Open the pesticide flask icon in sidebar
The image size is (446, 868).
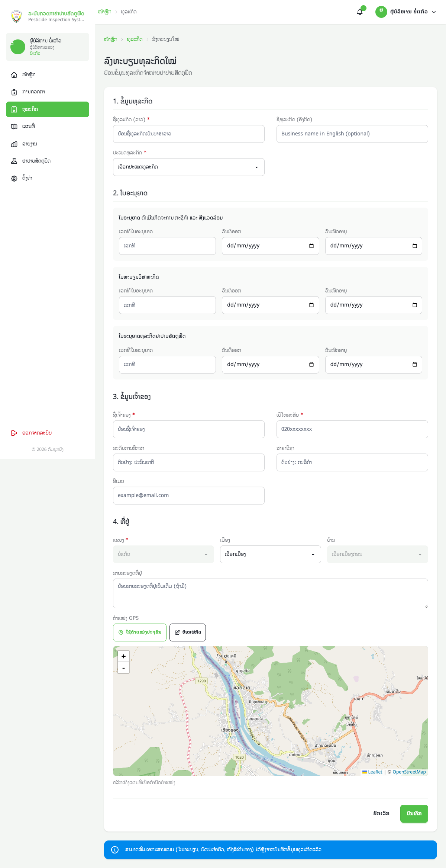14,161
